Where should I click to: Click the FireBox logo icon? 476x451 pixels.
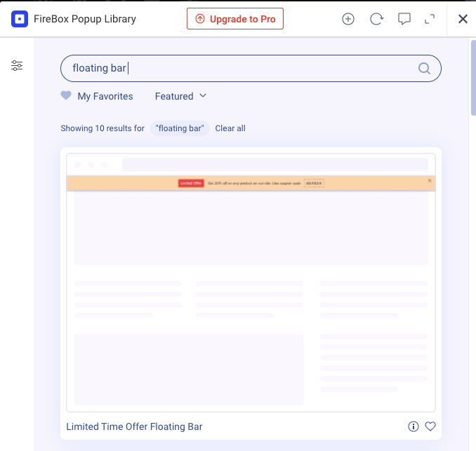click(20, 19)
